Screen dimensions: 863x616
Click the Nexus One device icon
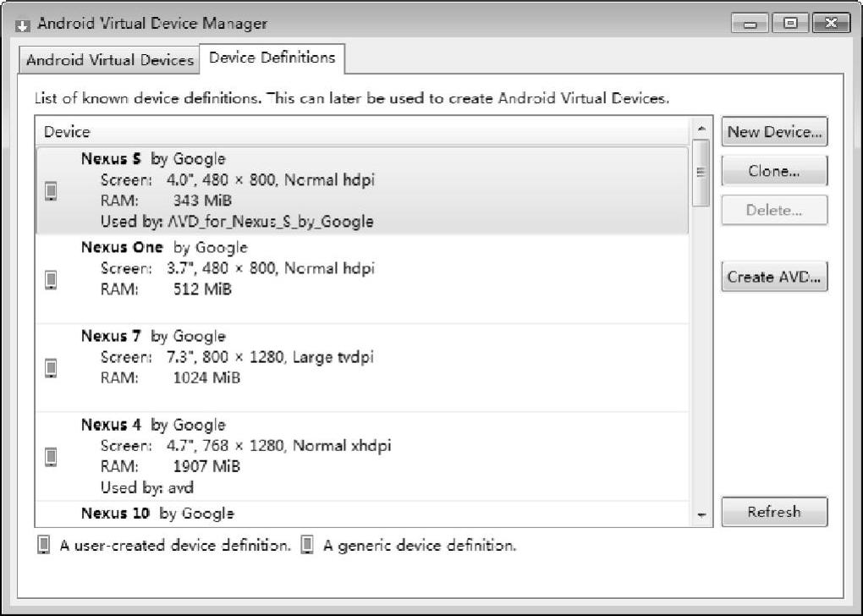51,279
